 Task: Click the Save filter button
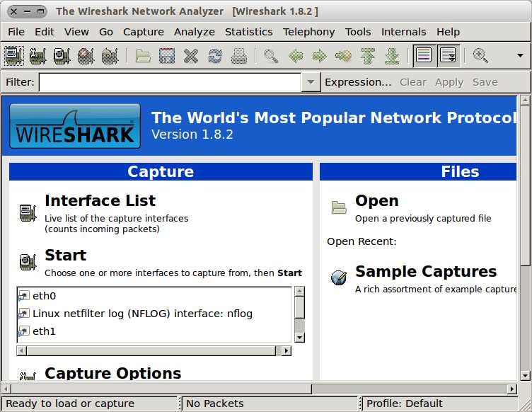point(485,82)
